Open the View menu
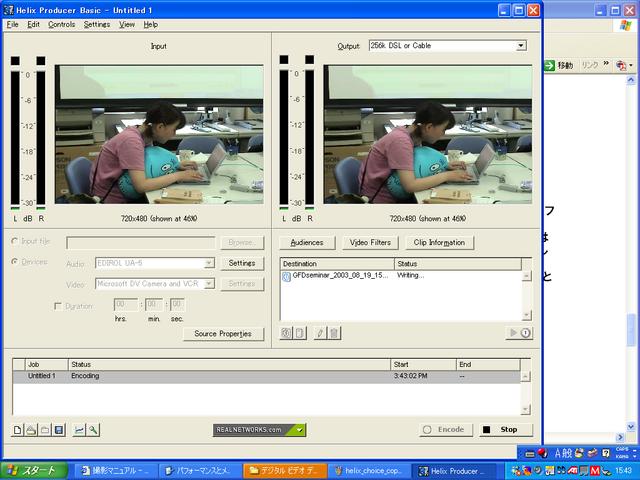This screenshot has width=640, height=480. (127, 24)
